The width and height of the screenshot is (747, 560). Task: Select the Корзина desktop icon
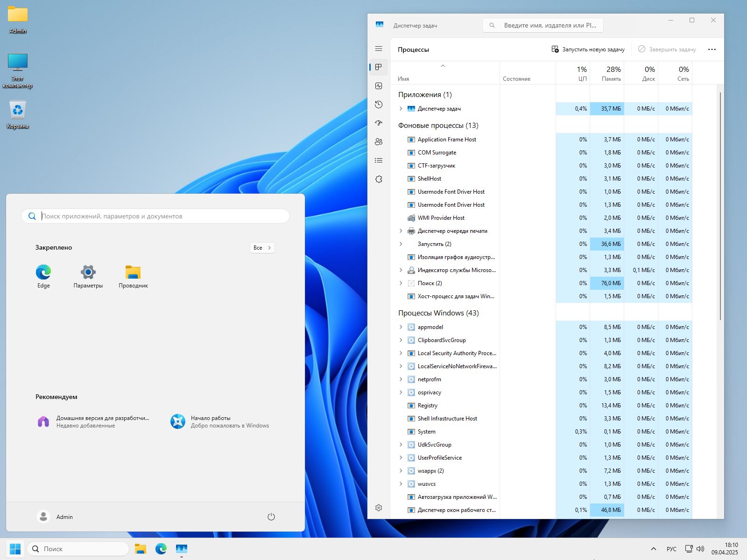18,115
